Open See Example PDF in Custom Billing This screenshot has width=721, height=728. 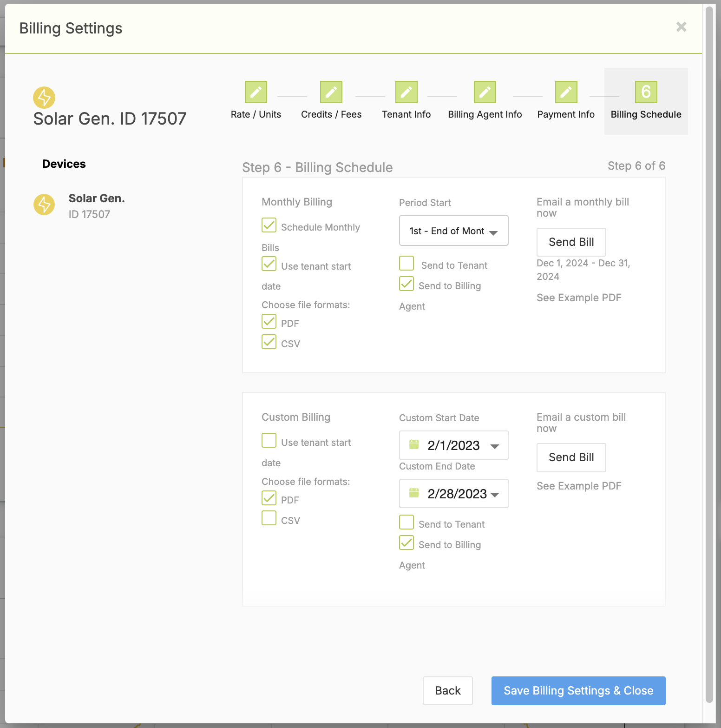[579, 486]
